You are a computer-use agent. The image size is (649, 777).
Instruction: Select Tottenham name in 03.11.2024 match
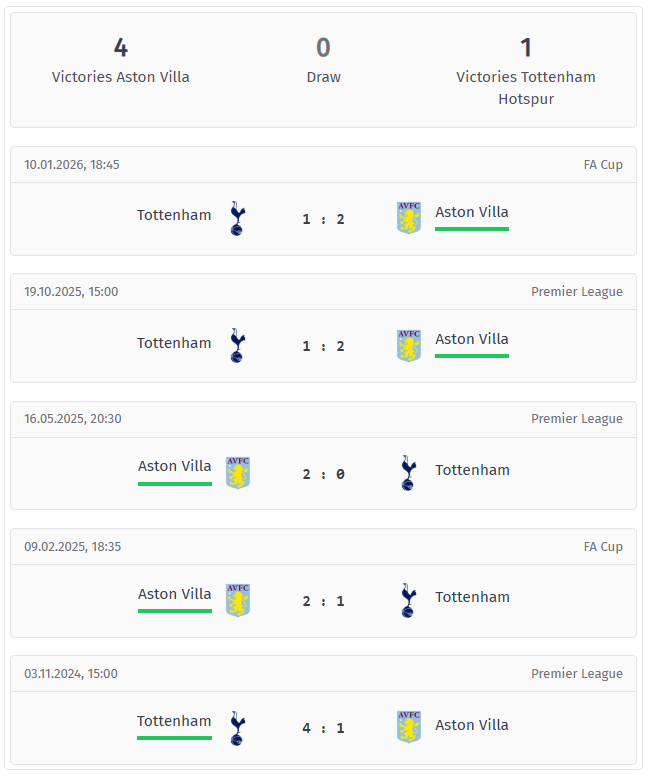click(x=174, y=721)
